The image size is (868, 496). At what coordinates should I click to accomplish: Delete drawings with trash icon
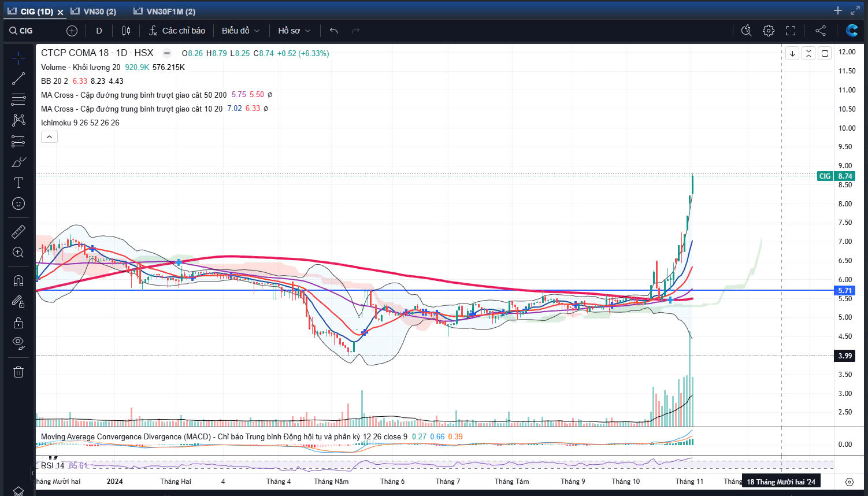[18, 372]
